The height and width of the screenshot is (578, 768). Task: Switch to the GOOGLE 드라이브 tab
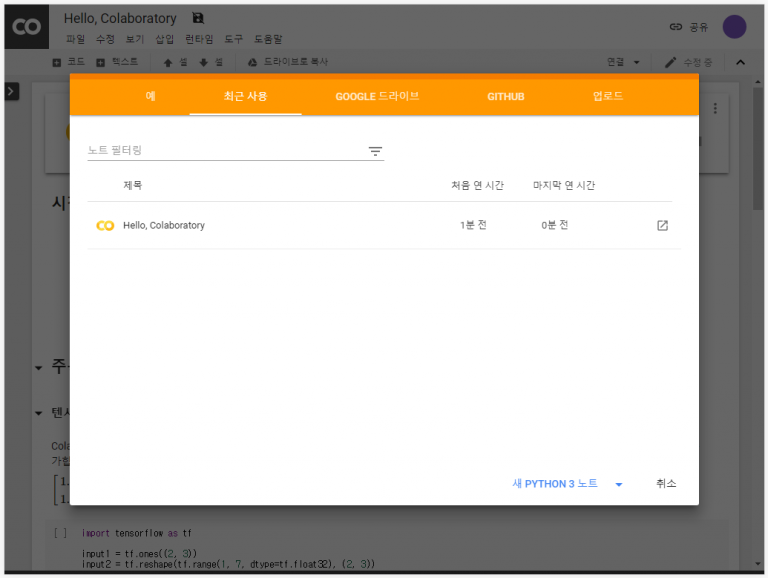[x=377, y=96]
